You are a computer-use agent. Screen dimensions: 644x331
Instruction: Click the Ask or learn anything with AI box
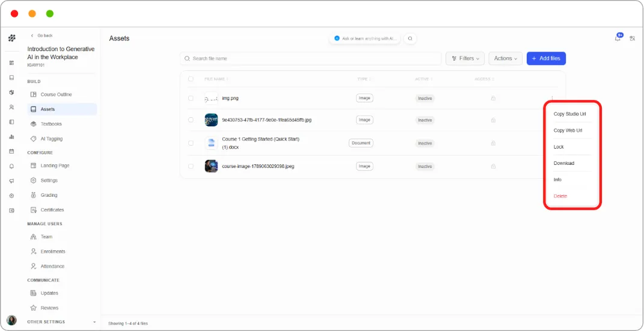365,39
